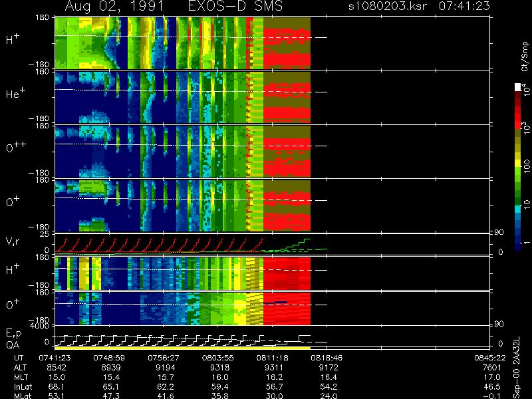Click InLat value "68.1"
The height and width of the screenshot is (399, 532).
(x=57, y=386)
